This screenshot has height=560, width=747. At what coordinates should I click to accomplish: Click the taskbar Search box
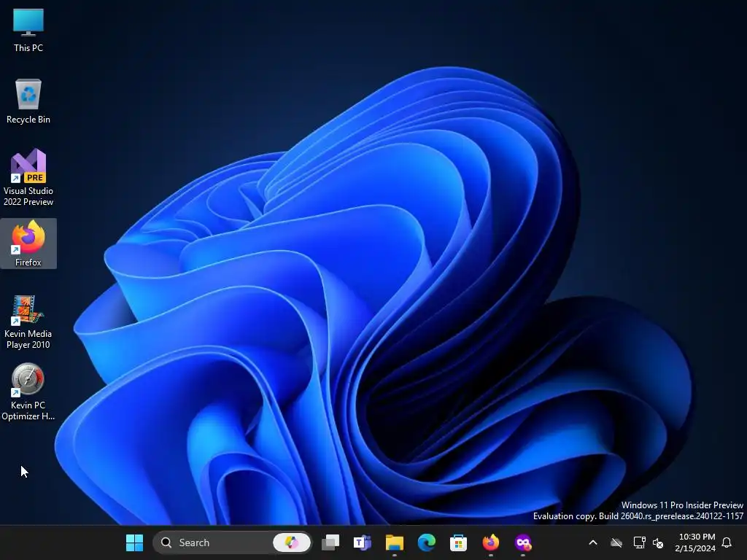tap(233, 542)
